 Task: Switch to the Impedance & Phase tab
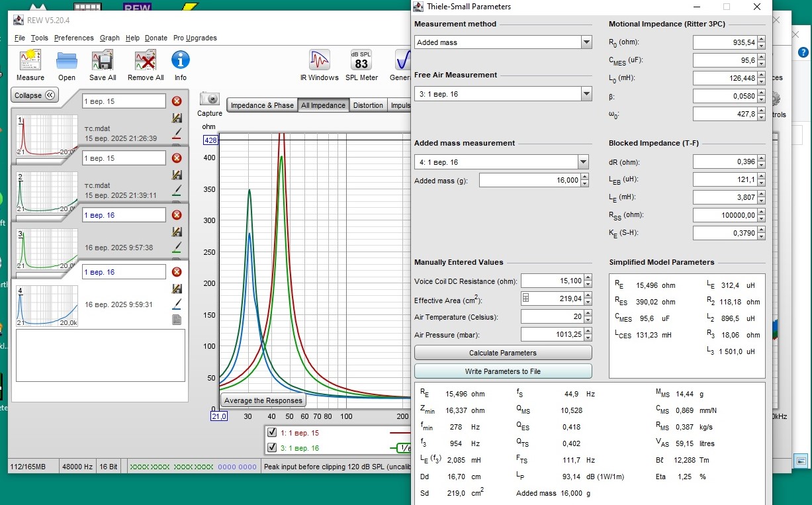[262, 105]
